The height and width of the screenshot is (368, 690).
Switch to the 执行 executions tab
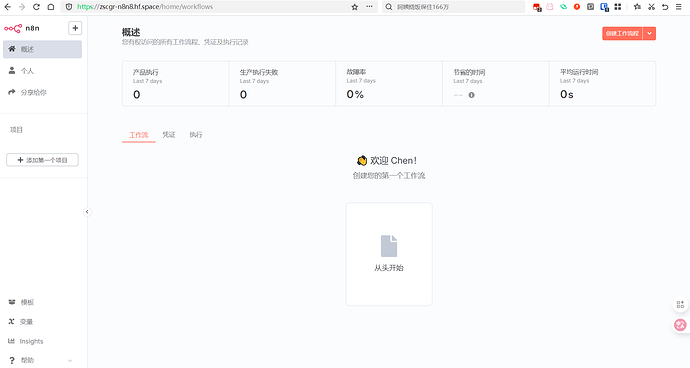point(196,135)
